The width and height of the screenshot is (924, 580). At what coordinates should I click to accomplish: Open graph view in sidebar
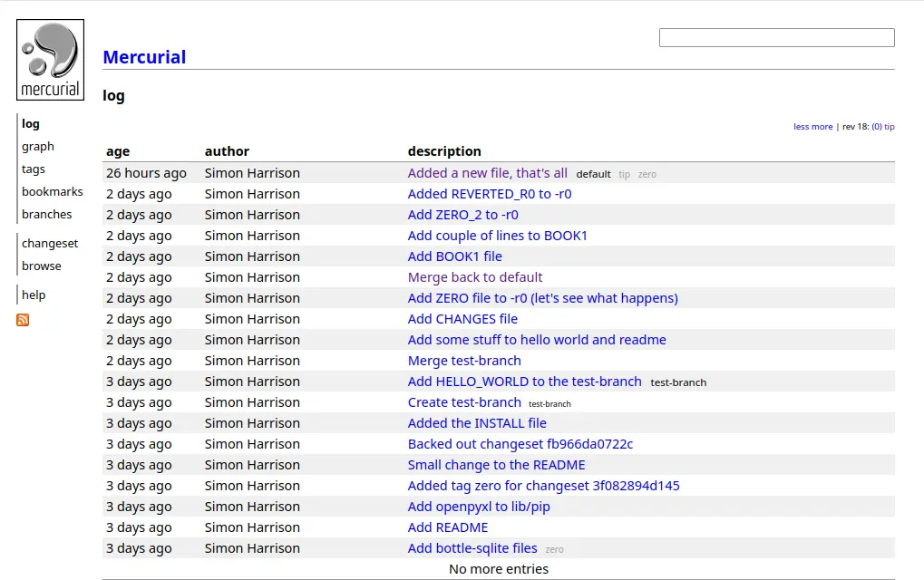pyautogui.click(x=38, y=146)
